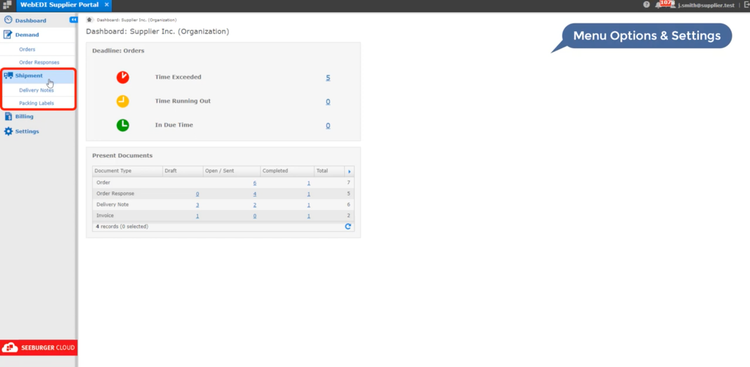750x367 pixels.
Task: Click the 'Deadline: Orders' panel title
Action: [118, 50]
